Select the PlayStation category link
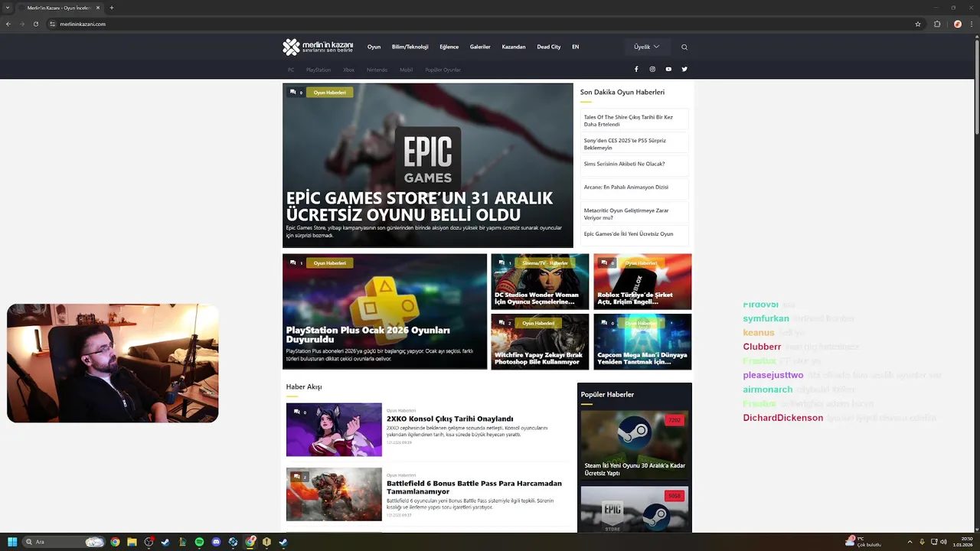 pos(318,70)
